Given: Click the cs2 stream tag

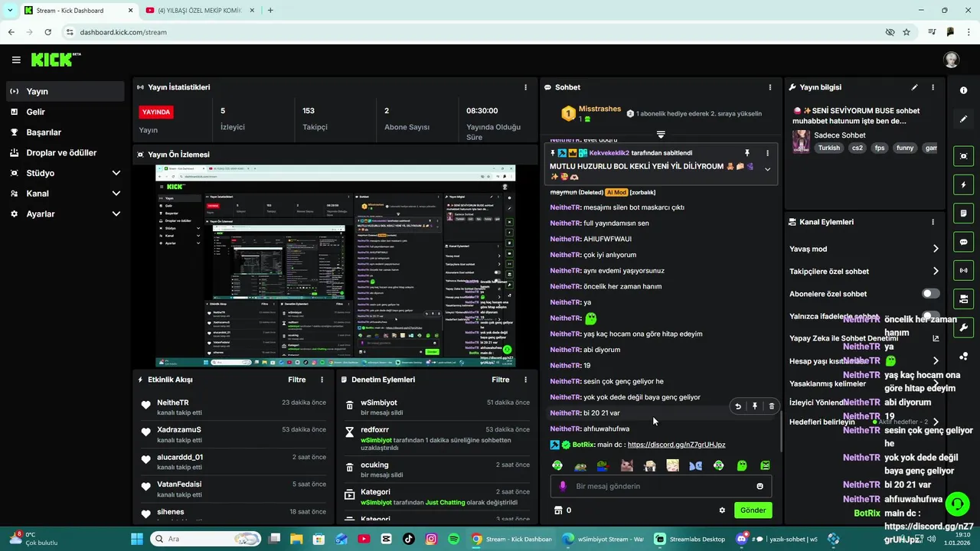Looking at the screenshot, I should tap(857, 148).
